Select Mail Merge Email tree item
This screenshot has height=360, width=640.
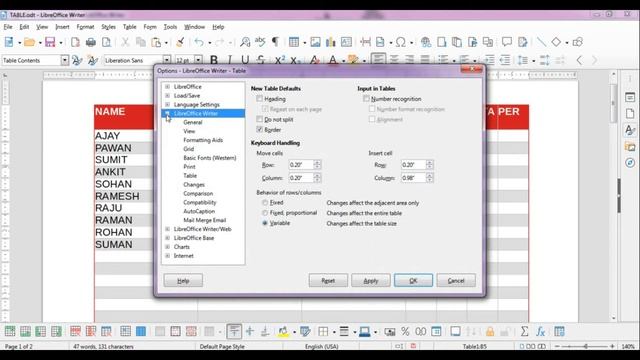204,220
